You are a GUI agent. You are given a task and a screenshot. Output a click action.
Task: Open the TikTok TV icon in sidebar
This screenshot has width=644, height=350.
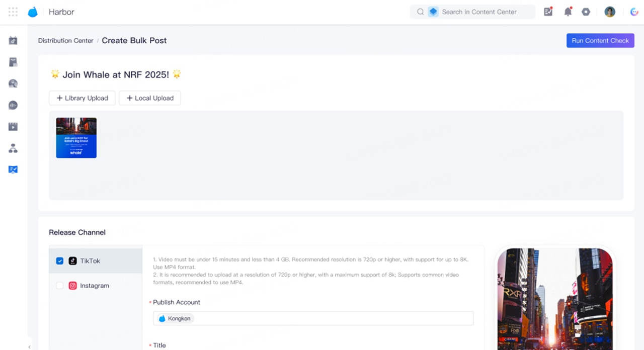pos(13,41)
